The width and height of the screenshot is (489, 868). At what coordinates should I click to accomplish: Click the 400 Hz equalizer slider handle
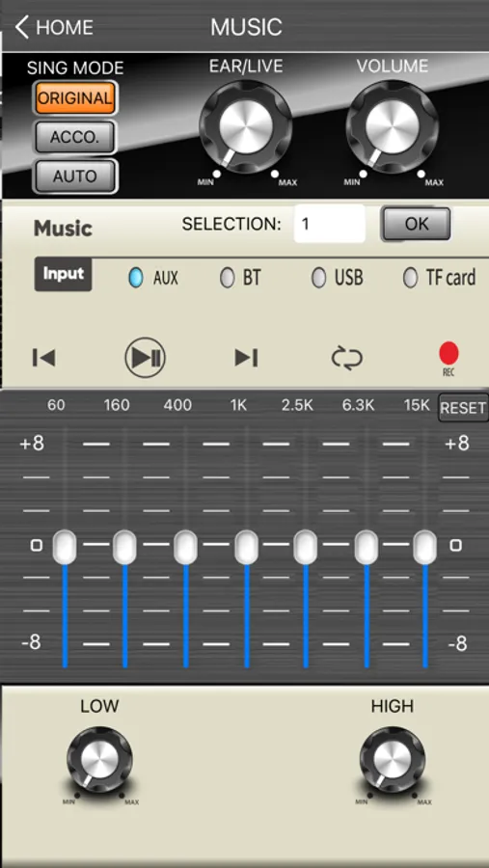185,547
